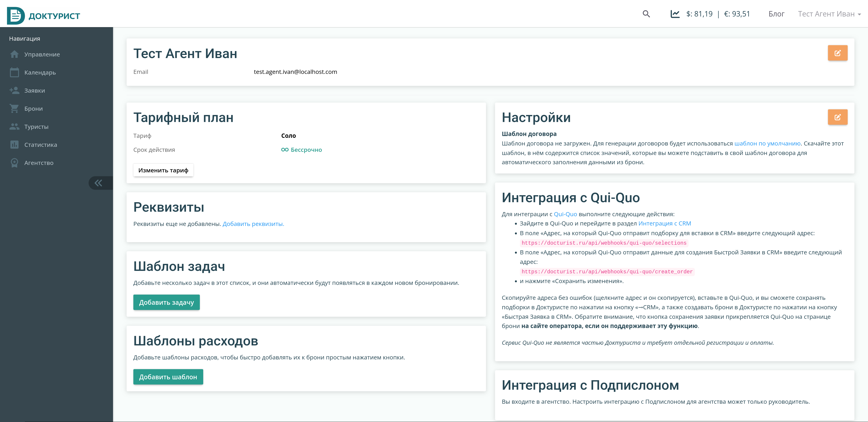Screen dimensions: 868x422
Task: Click the Изменить тариф button
Action: 163,170
